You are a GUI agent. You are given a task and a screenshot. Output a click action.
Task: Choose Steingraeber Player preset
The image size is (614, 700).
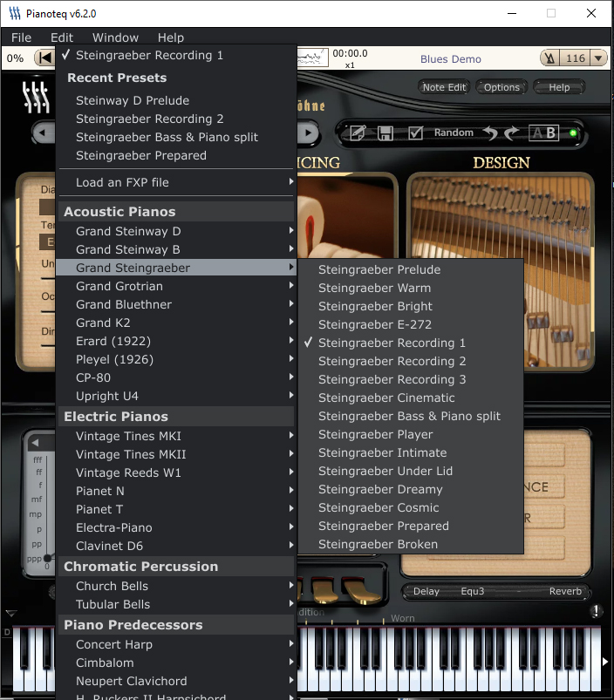click(x=411, y=434)
